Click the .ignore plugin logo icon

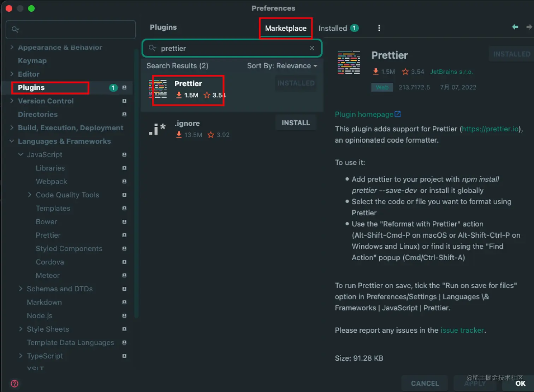(157, 129)
